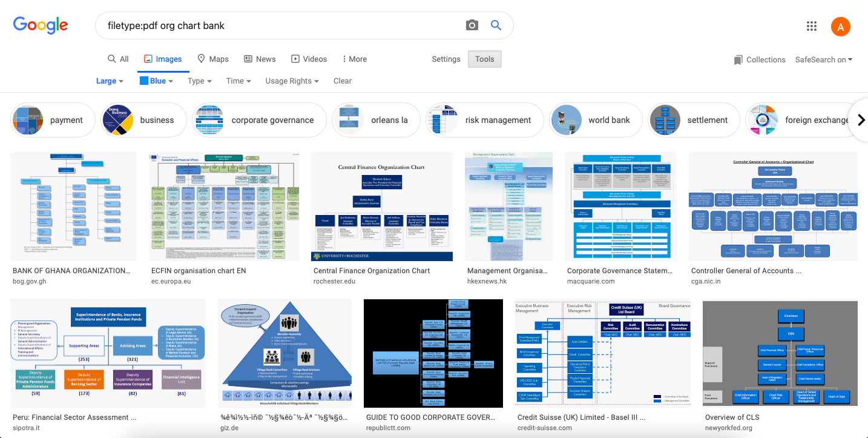Select the business suggestion chip
This screenshot has height=438, width=868.
click(143, 120)
